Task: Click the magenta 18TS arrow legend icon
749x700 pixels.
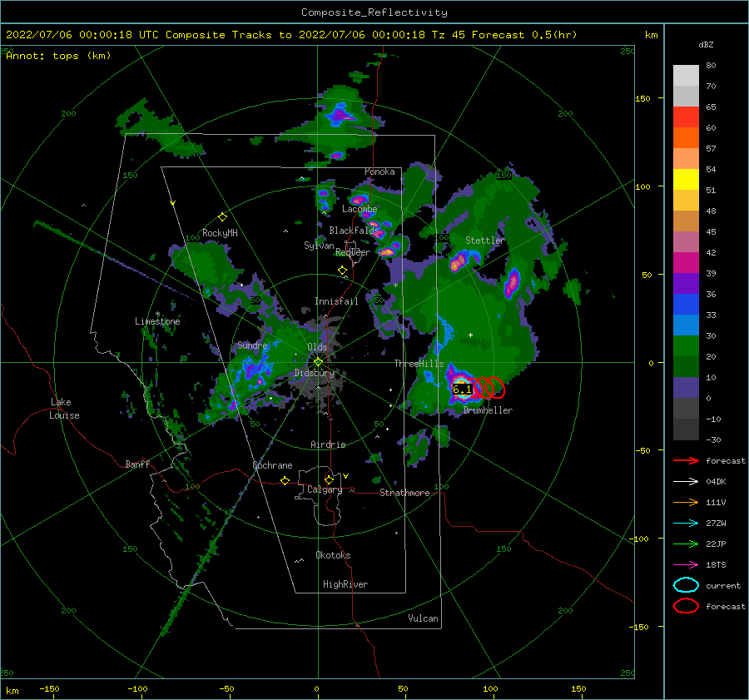Action: coord(686,565)
